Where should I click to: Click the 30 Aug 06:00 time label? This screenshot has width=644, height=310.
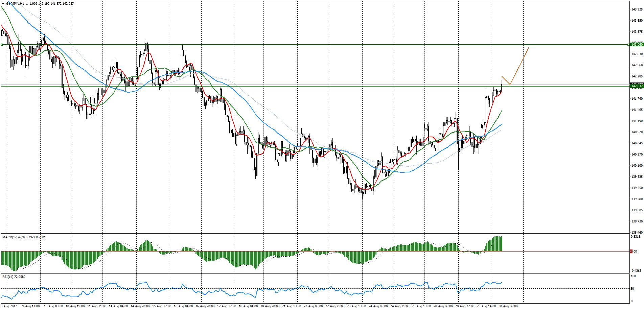click(x=507, y=306)
